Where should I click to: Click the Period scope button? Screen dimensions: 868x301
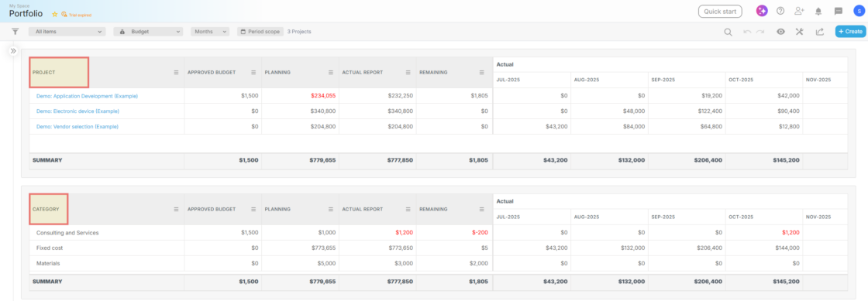coord(260,32)
